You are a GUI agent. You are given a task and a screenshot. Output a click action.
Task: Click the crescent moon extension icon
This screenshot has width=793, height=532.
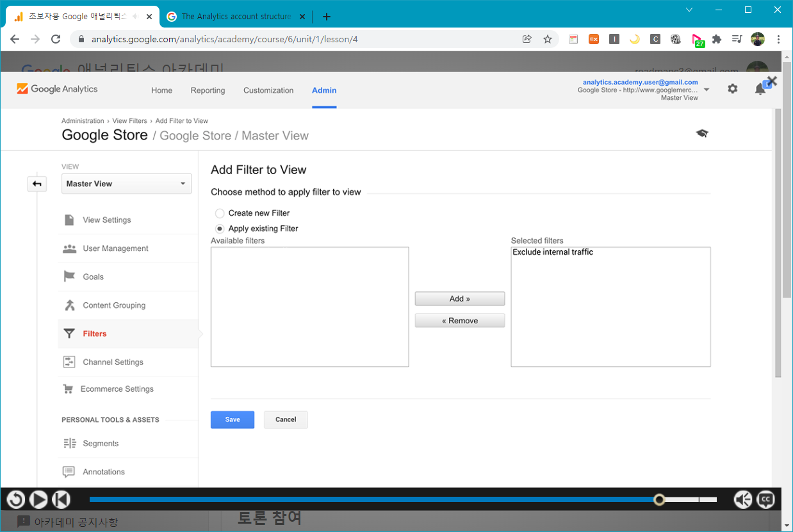[x=635, y=39]
